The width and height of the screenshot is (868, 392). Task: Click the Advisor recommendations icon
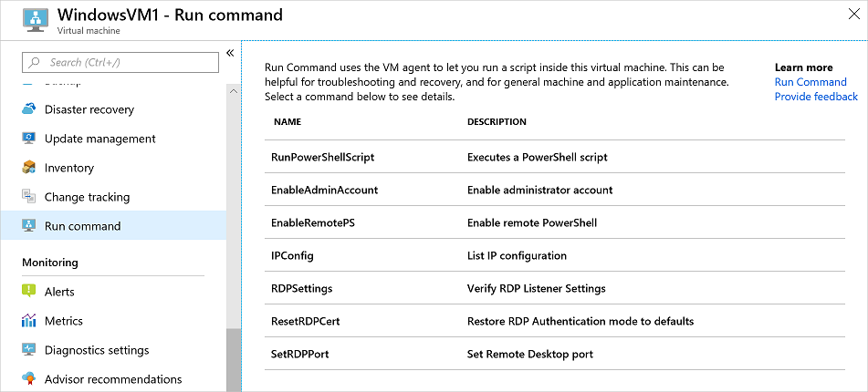pos(28,379)
